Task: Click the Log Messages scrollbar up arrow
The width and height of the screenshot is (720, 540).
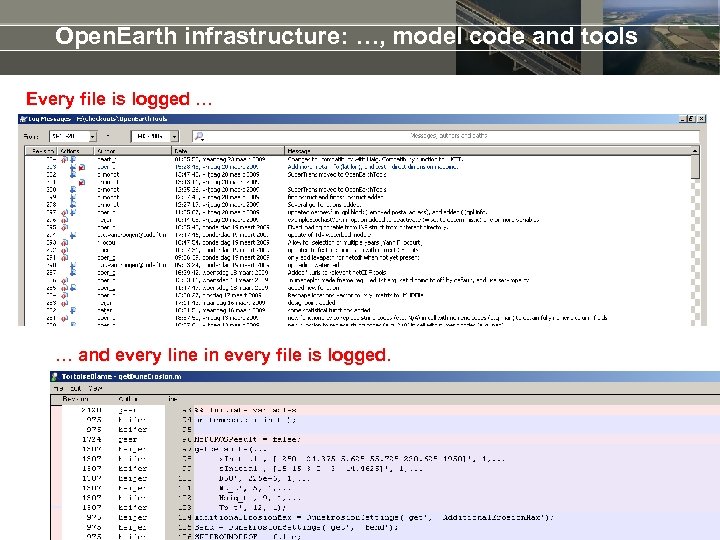Action: (x=695, y=151)
